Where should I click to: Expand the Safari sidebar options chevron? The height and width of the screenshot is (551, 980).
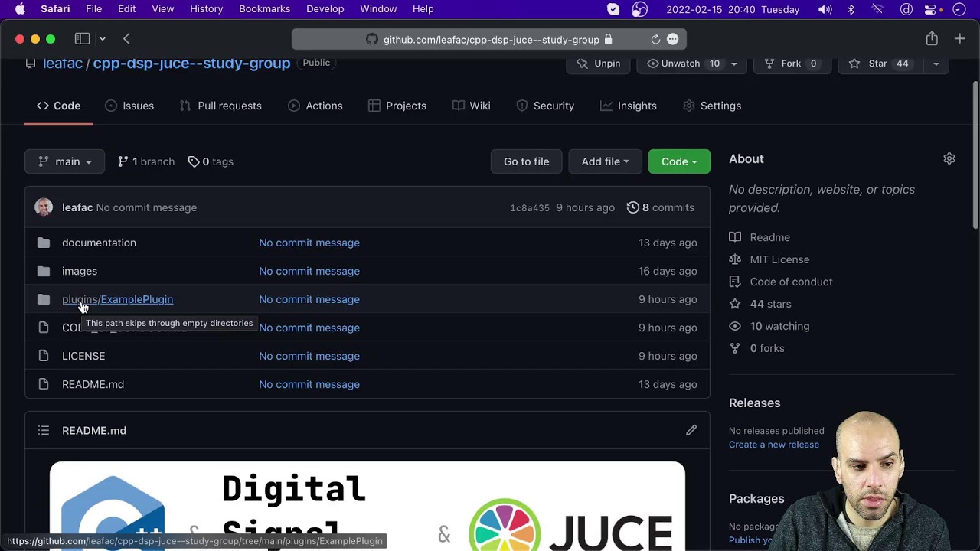pyautogui.click(x=102, y=39)
